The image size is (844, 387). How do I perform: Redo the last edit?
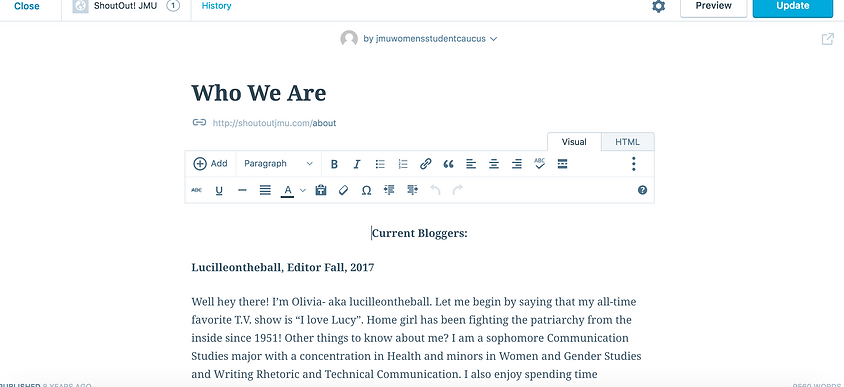(x=458, y=190)
